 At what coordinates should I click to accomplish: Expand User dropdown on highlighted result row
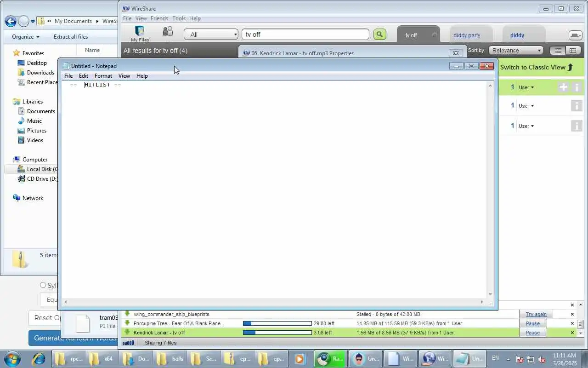coord(526,87)
